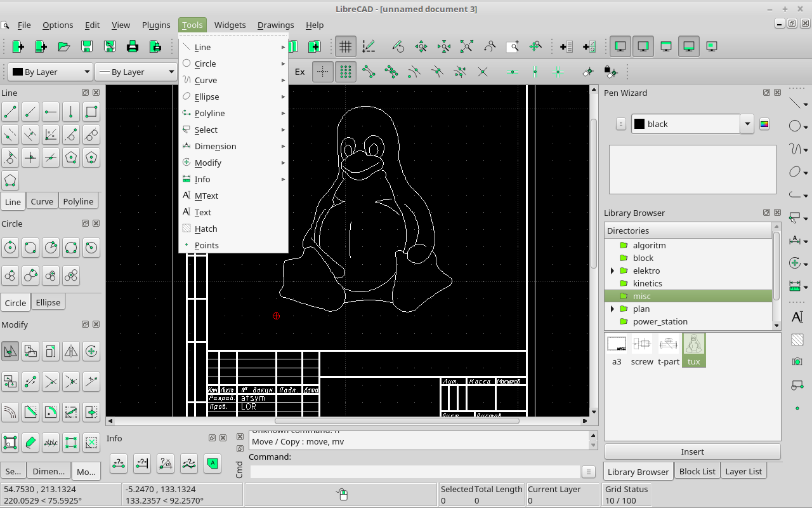Click the Polygon Area icon in the Info panel
This screenshot has width=812, height=508.
(x=213, y=464)
